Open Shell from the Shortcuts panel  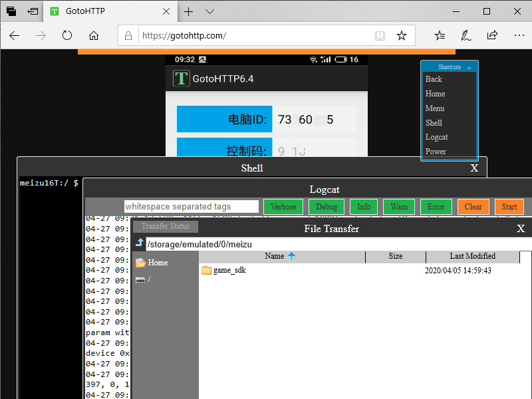click(x=434, y=123)
